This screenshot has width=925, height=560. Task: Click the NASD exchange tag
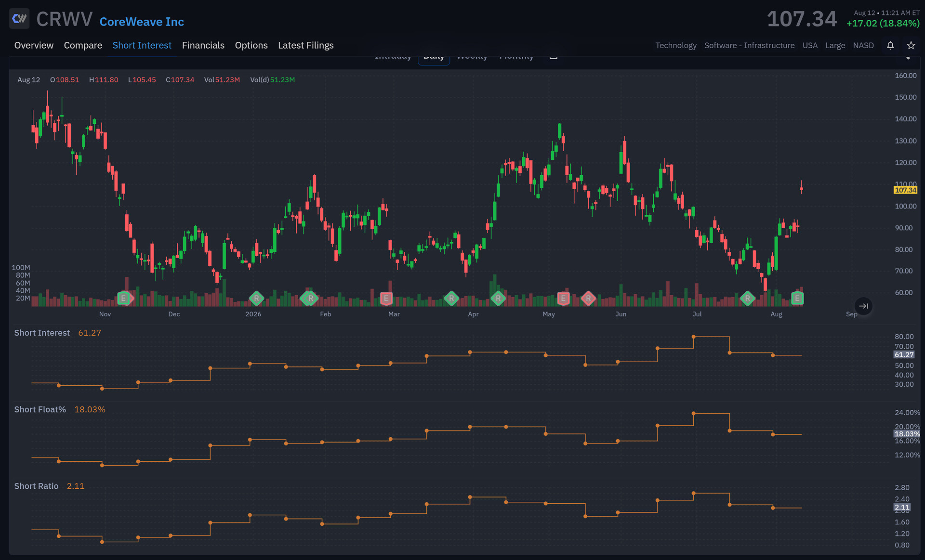pos(863,45)
